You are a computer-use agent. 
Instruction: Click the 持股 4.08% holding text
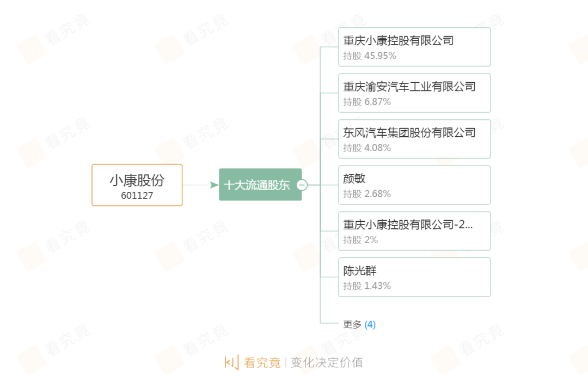(367, 148)
